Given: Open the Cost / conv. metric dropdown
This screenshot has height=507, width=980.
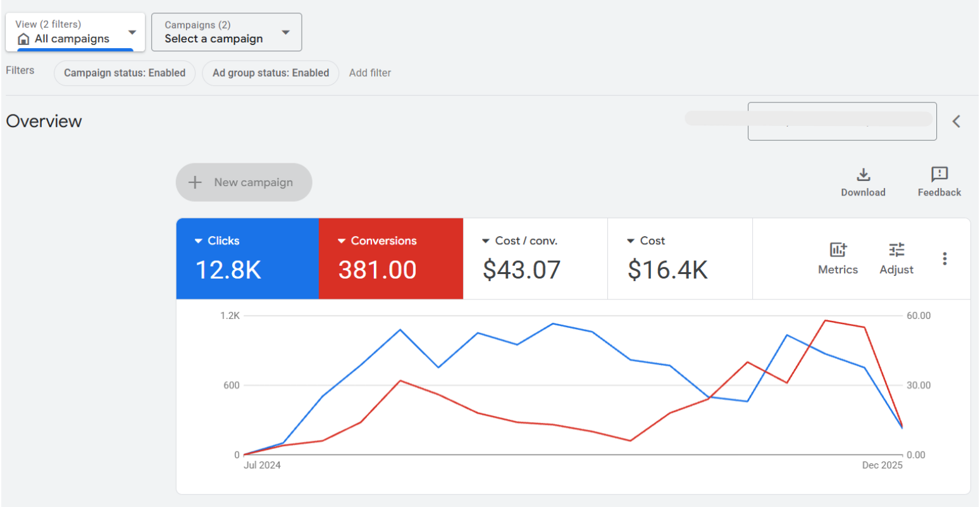Looking at the screenshot, I should (x=519, y=241).
